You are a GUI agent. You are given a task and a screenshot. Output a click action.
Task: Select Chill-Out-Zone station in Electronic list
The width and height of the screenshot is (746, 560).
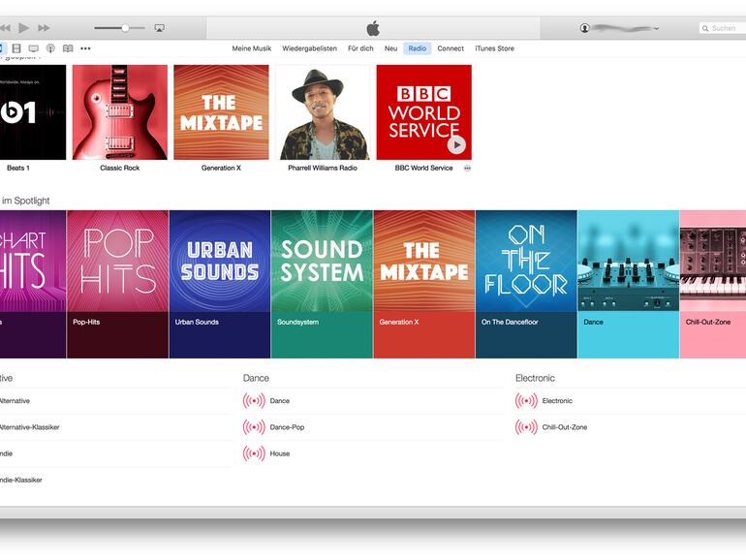click(x=565, y=427)
